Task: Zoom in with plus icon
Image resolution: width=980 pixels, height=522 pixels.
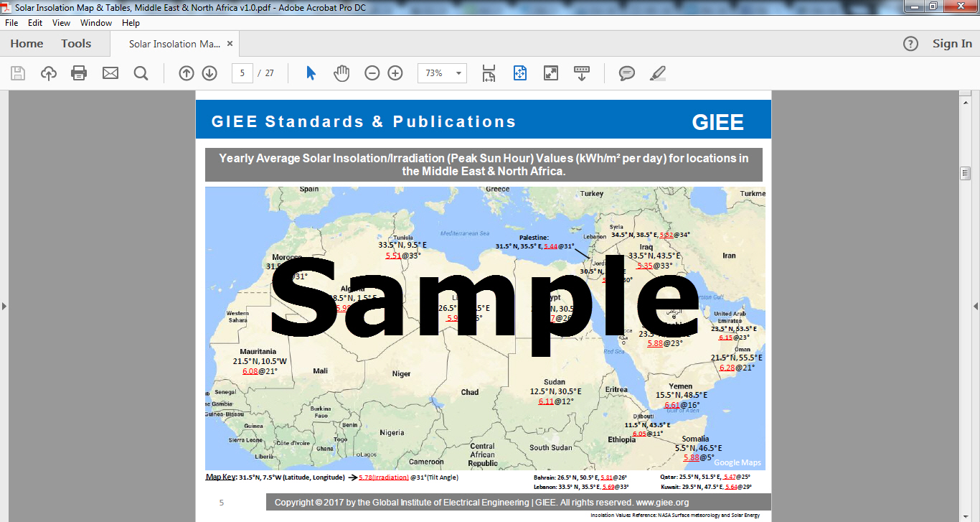Action: point(395,73)
